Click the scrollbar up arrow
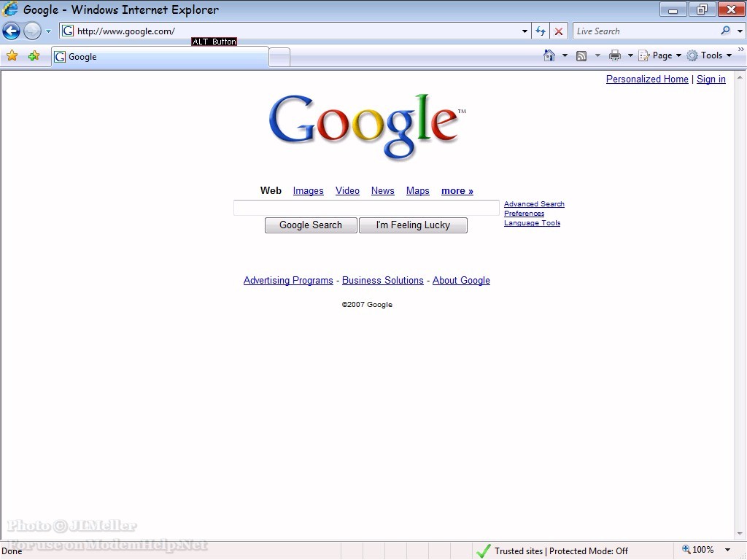The height and width of the screenshot is (560, 747). [740, 77]
